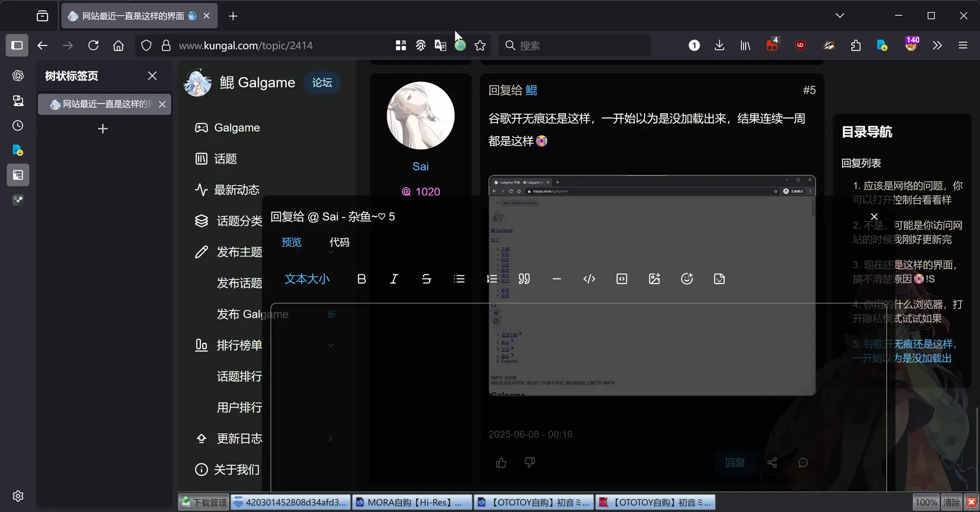Click the browser 搜索 search field
980x512 pixels.
point(574,45)
